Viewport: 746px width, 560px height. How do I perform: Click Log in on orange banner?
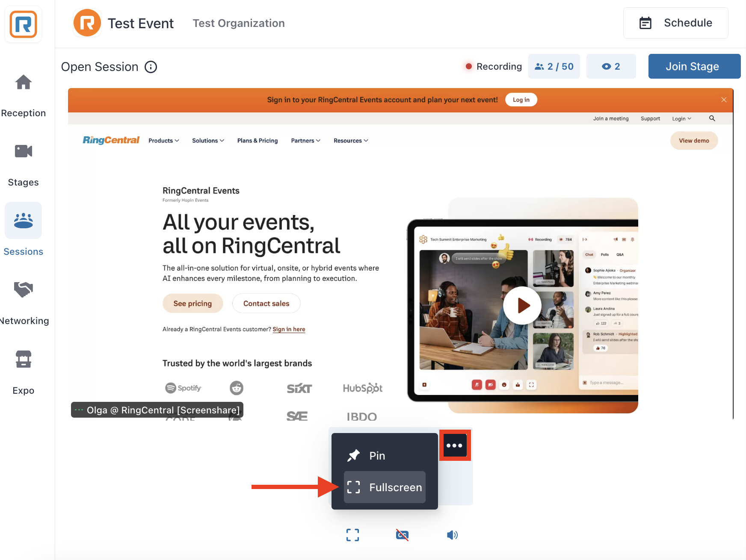point(521,100)
